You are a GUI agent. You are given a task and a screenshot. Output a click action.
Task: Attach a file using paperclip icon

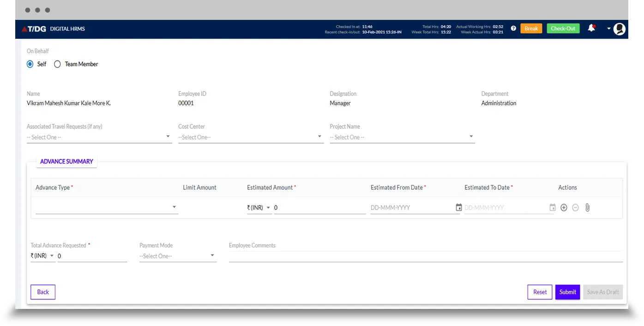tap(587, 208)
